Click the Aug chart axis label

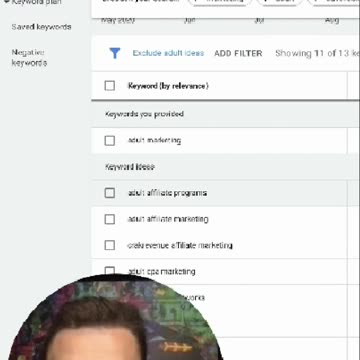point(332,20)
